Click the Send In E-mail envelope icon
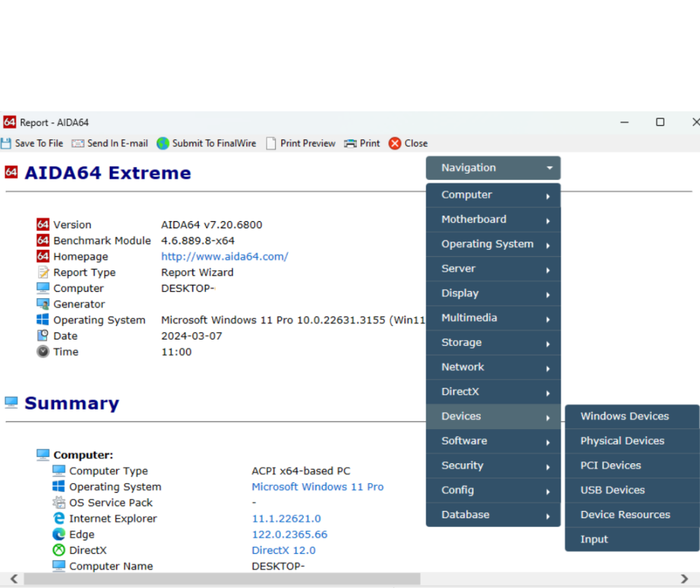The height and width of the screenshot is (588, 700). (78, 143)
